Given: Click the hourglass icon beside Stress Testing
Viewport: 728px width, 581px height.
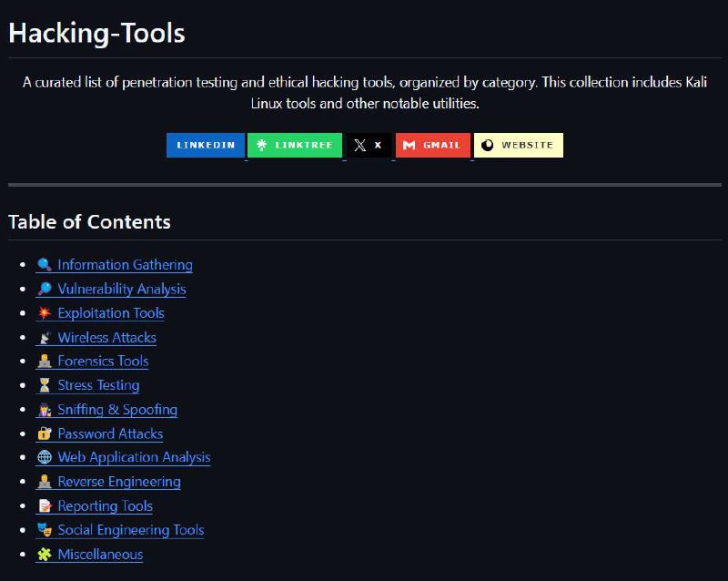Looking at the screenshot, I should coord(42,385).
